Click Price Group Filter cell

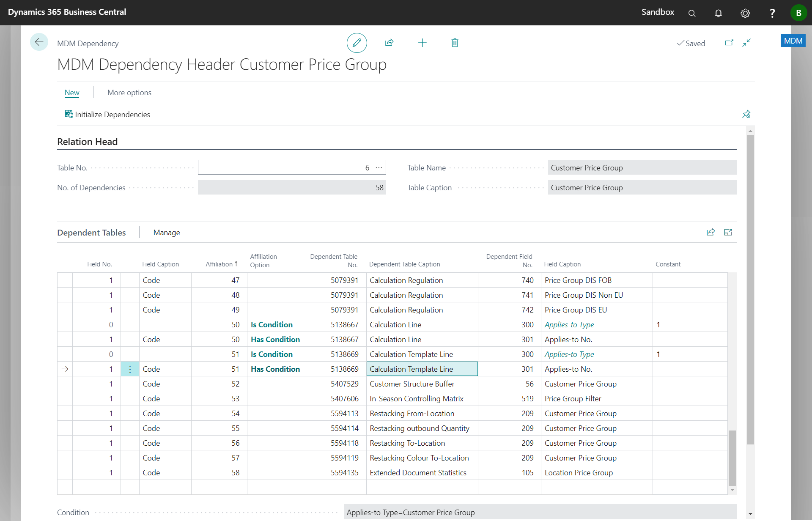[596, 399]
